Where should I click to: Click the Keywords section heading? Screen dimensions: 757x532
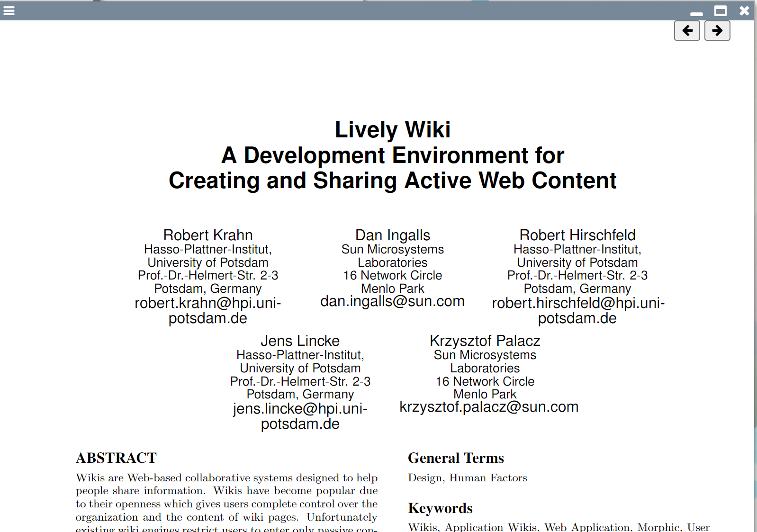(x=440, y=508)
